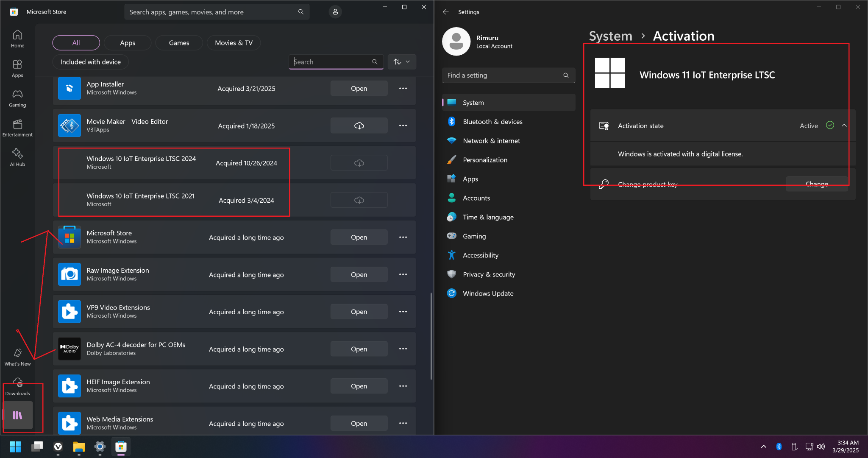Open more options for HEIF Image Extension
This screenshot has width=868, height=458.
tap(403, 386)
